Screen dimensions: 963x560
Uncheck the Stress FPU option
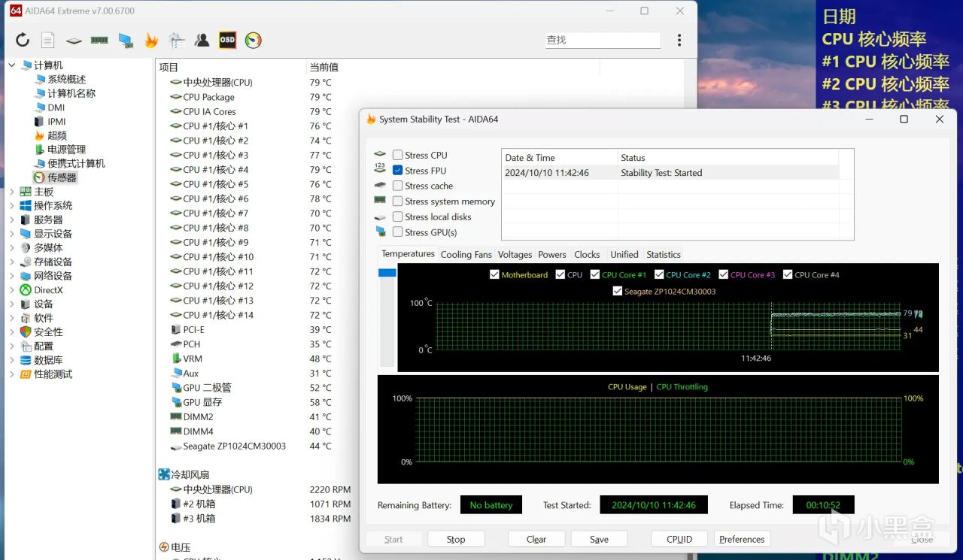(x=398, y=171)
